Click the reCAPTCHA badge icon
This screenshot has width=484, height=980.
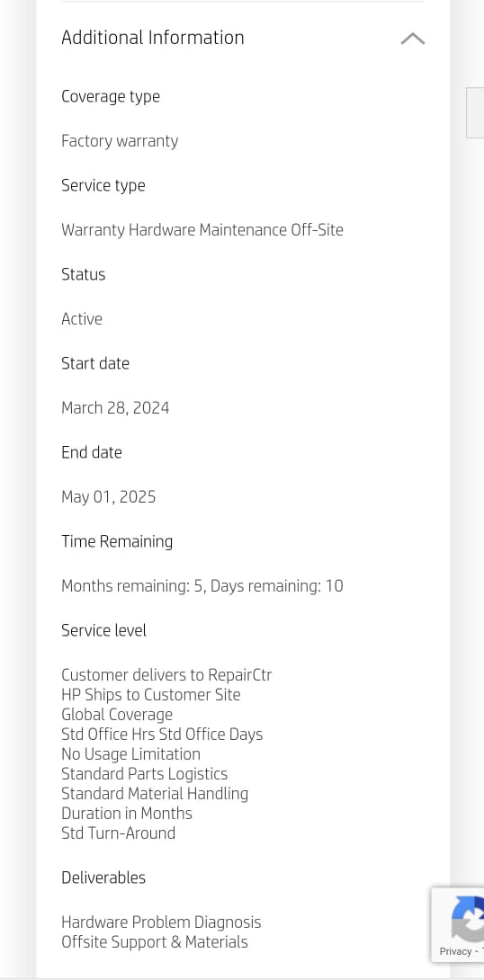(468, 919)
